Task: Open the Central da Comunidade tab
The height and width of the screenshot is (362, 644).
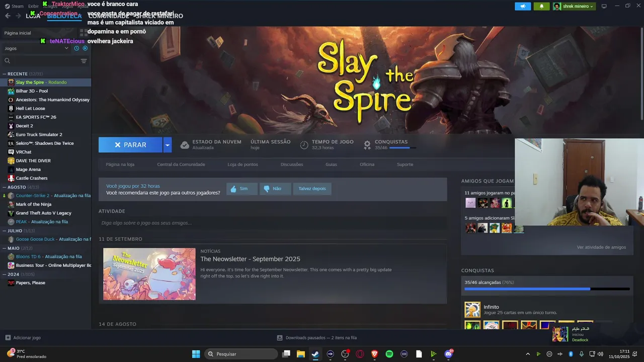Action: point(181,164)
